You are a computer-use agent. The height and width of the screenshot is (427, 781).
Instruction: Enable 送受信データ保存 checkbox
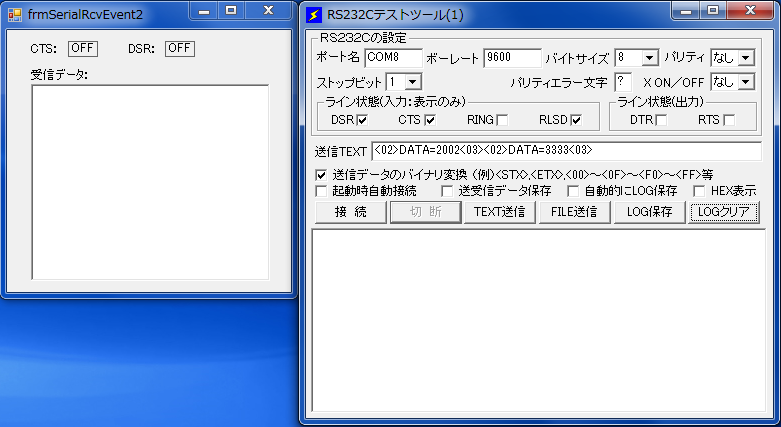(447, 191)
